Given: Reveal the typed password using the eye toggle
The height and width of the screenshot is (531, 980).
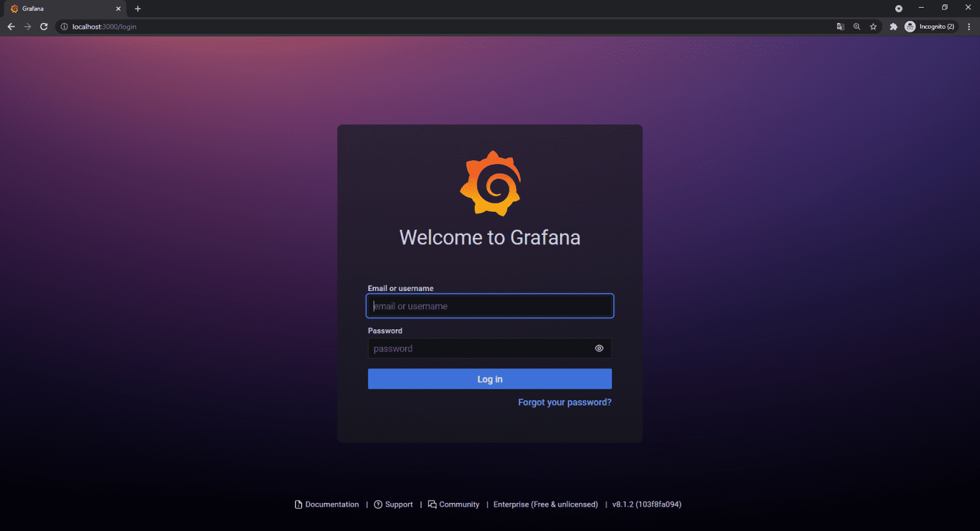Looking at the screenshot, I should click(598, 348).
